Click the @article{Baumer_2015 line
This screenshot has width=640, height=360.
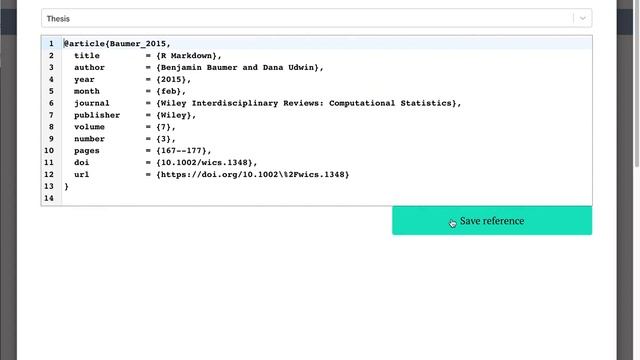327,43
